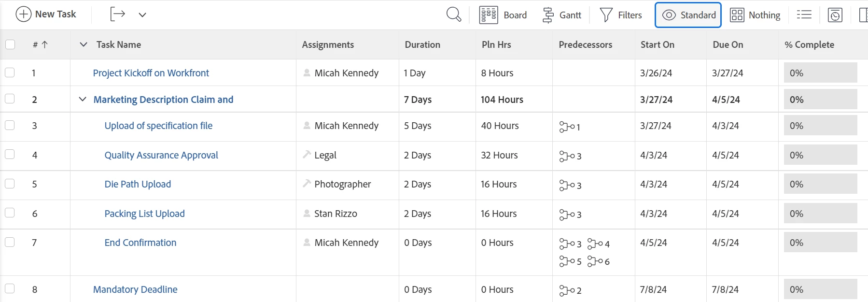Image resolution: width=868 pixels, height=302 pixels.
Task: Click the sort arrow in # column header
Action: pyautogui.click(x=45, y=44)
